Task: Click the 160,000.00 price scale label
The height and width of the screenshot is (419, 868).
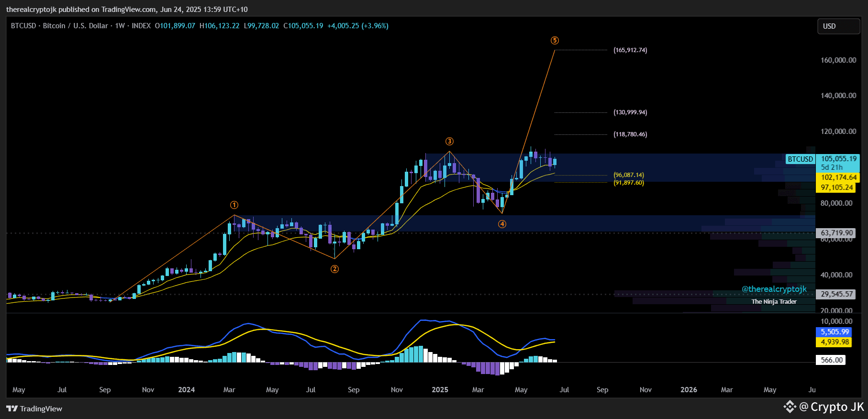Action: 838,60
